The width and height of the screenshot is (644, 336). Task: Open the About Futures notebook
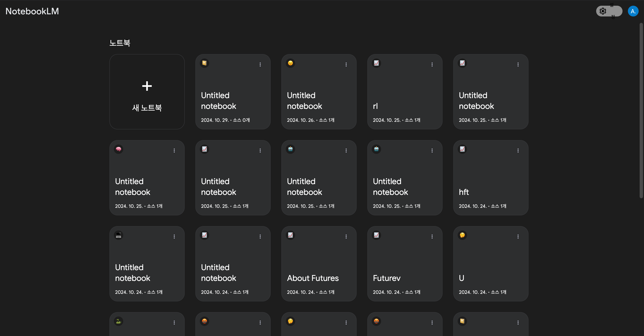coord(313,278)
